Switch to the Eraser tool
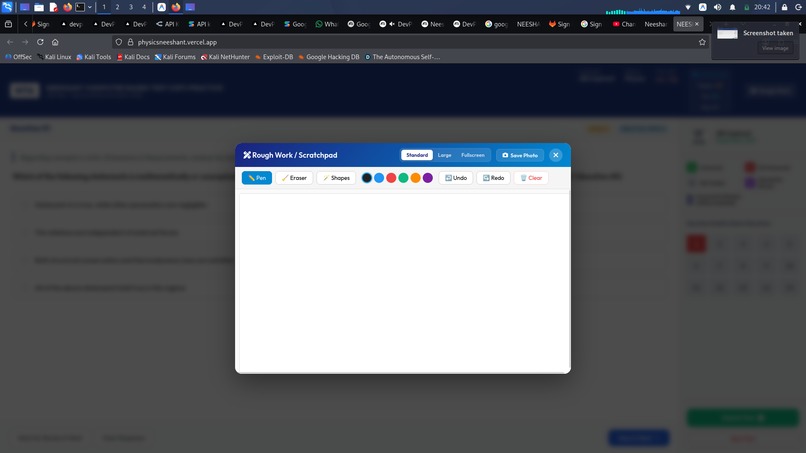The width and height of the screenshot is (806, 453). click(294, 178)
